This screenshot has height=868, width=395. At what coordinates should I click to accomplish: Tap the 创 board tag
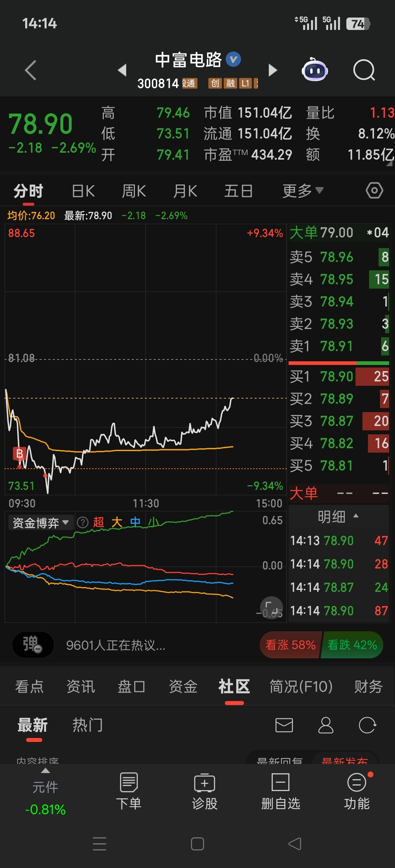(215, 83)
